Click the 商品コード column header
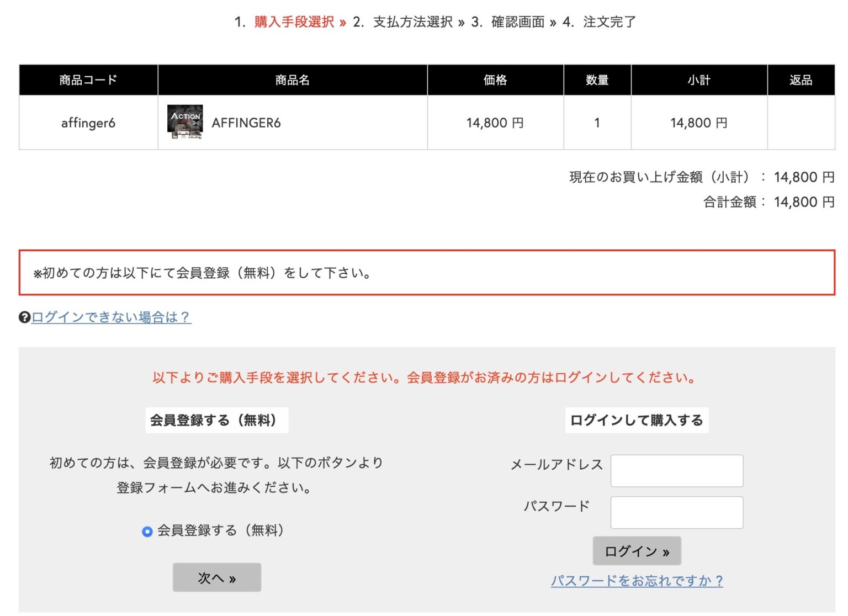Image resolution: width=848 pixels, height=616 pixels. pos(87,79)
